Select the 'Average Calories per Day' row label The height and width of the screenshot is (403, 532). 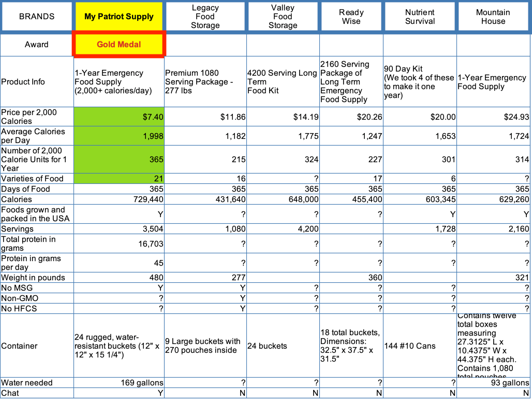coord(37,136)
